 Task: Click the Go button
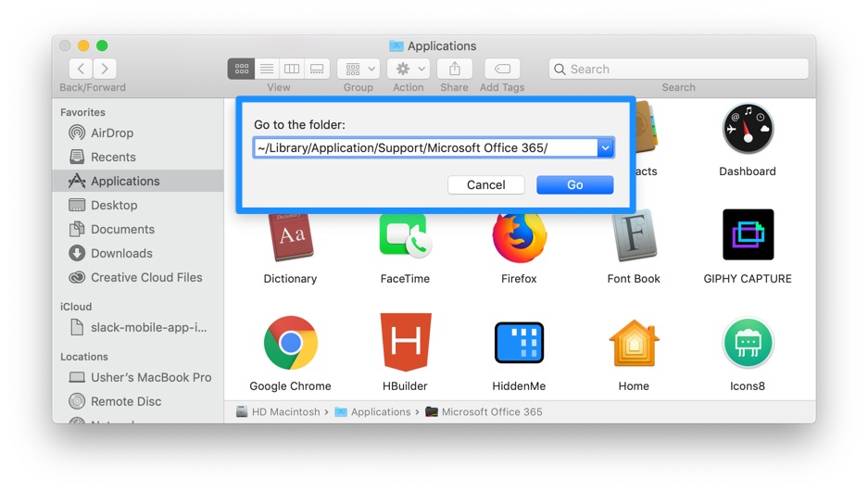(574, 184)
